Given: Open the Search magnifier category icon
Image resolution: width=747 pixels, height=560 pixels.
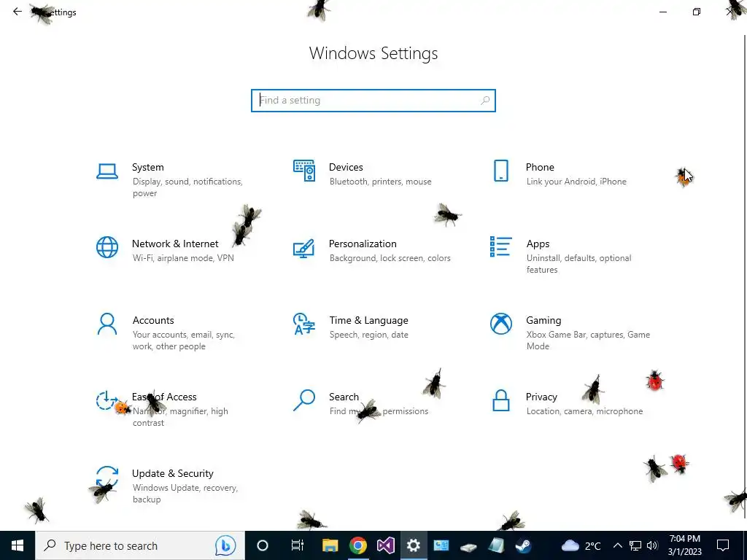Looking at the screenshot, I should click(x=304, y=400).
